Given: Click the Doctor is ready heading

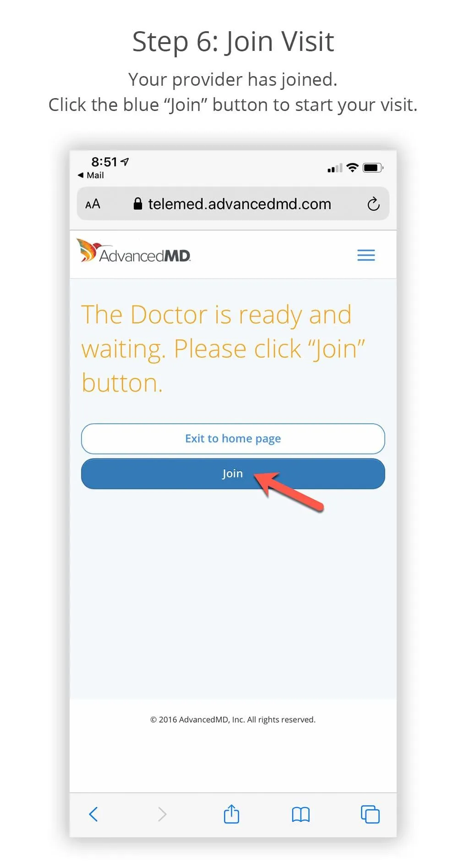Looking at the screenshot, I should coord(223,348).
